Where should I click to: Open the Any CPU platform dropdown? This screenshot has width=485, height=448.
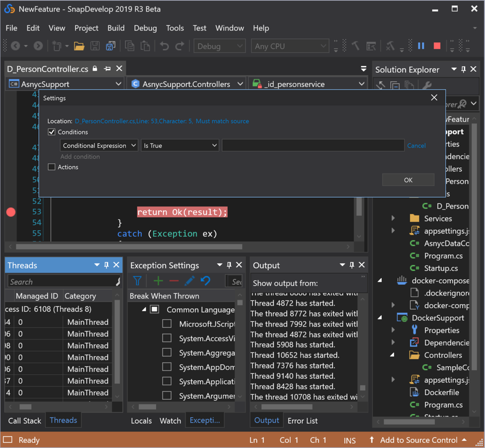tap(290, 46)
